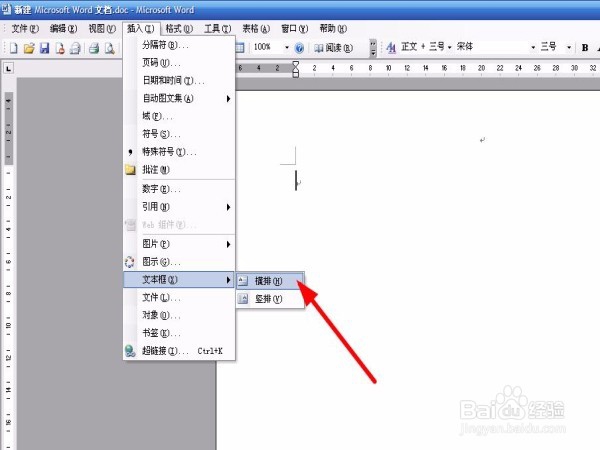Click the E-mail envelope toolbar icon
This screenshot has width=600, height=450.
[76, 48]
